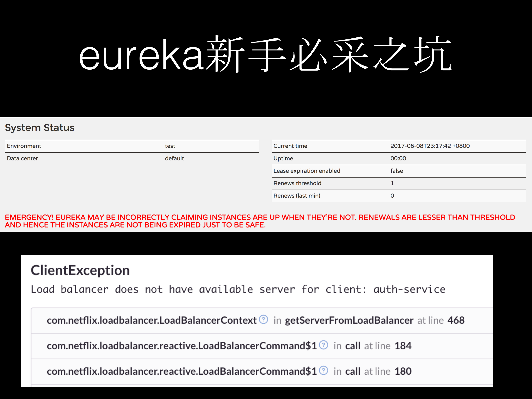Click the System Status section header
This screenshot has width=532, height=399.
point(39,127)
